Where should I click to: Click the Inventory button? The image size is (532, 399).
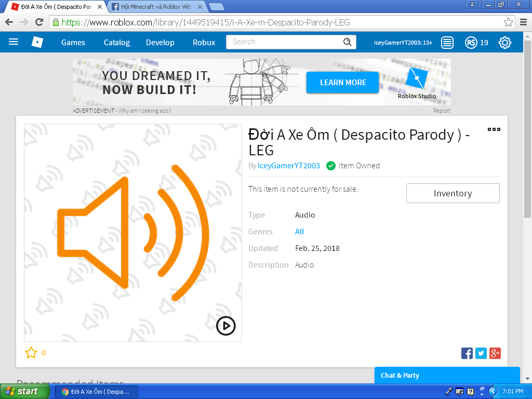click(x=453, y=193)
